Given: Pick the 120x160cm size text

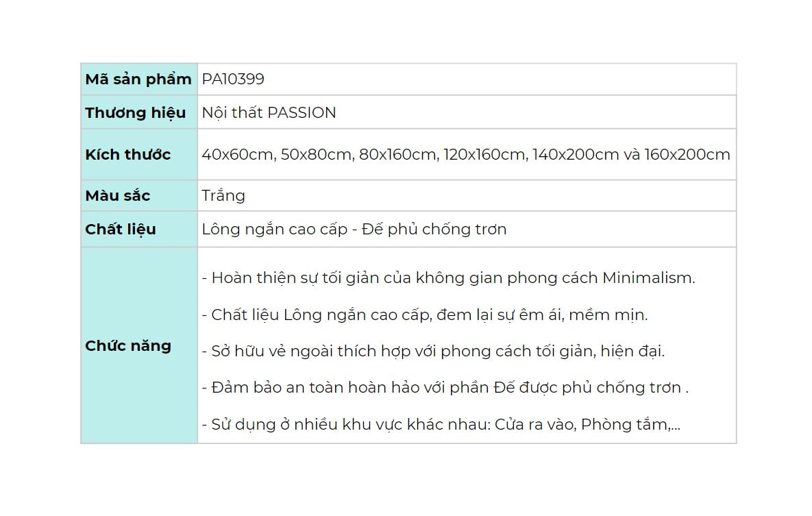Looking at the screenshot, I should tap(484, 155).
